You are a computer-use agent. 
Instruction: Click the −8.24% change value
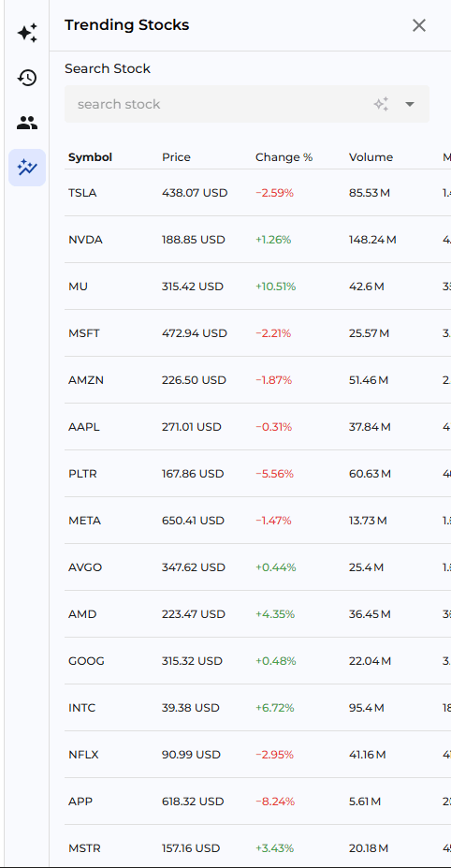[x=275, y=801]
